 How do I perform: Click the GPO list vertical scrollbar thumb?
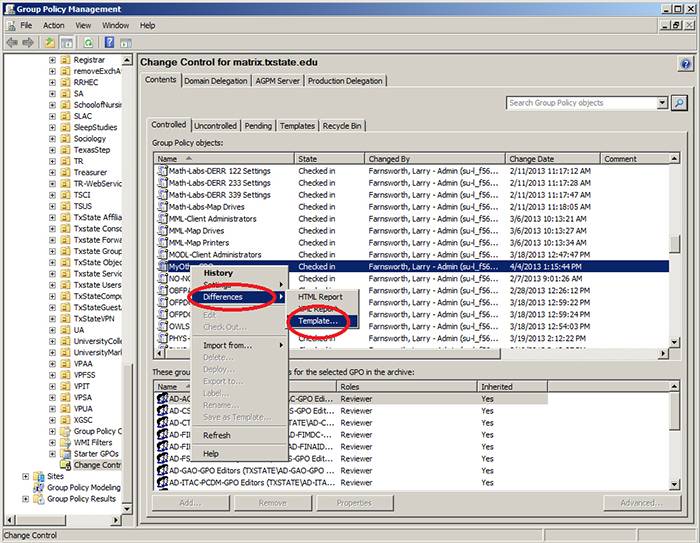point(675,244)
